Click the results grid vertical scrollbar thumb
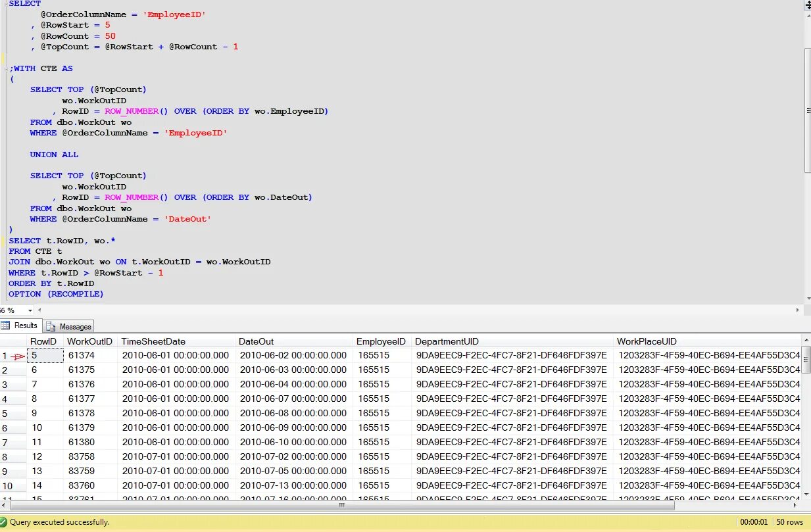 (x=806, y=359)
